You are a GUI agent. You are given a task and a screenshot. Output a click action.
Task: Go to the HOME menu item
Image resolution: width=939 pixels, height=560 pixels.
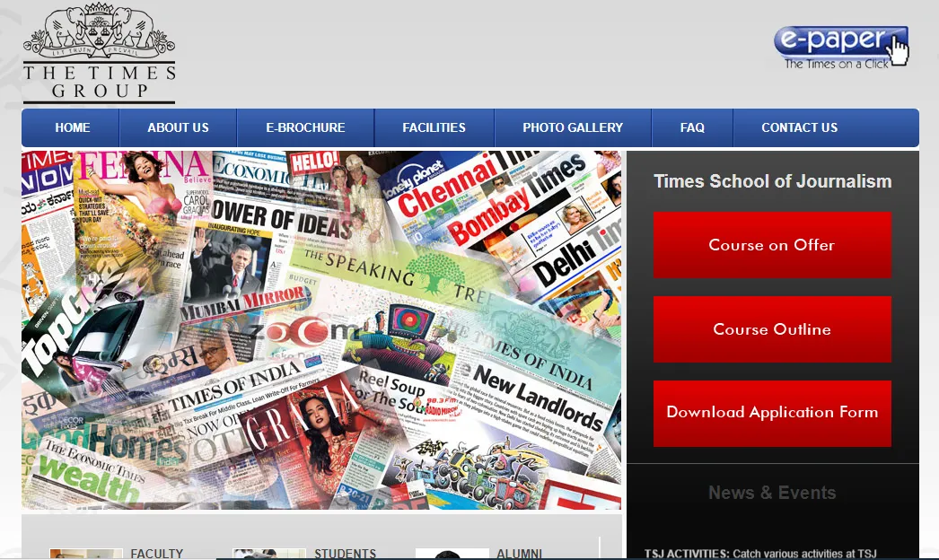pyautogui.click(x=72, y=127)
